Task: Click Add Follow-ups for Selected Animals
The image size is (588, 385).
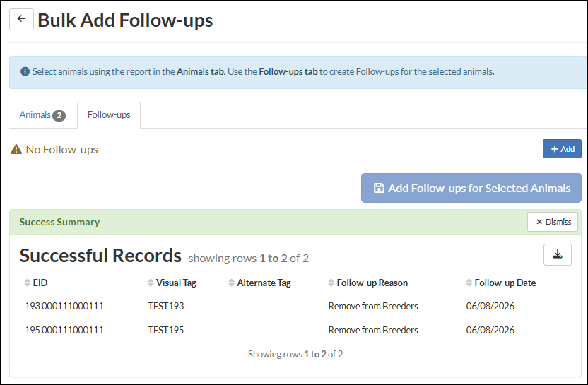Action: pos(471,188)
